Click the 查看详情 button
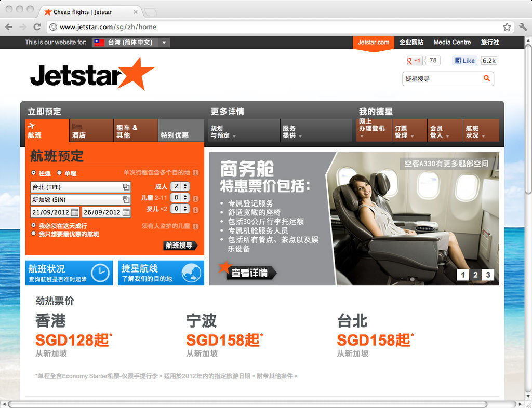Screen dimensions: 532x408 (x=251, y=273)
